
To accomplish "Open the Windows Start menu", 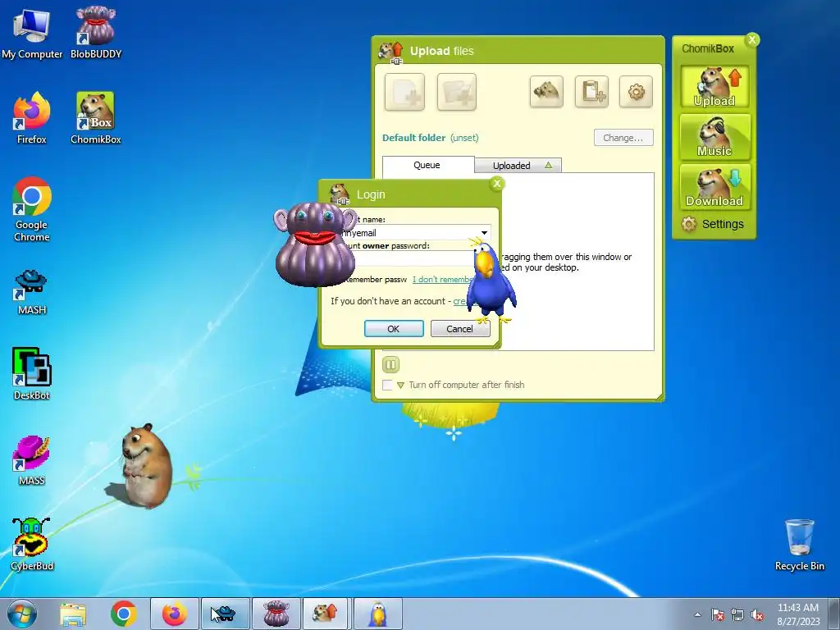I will point(22,614).
